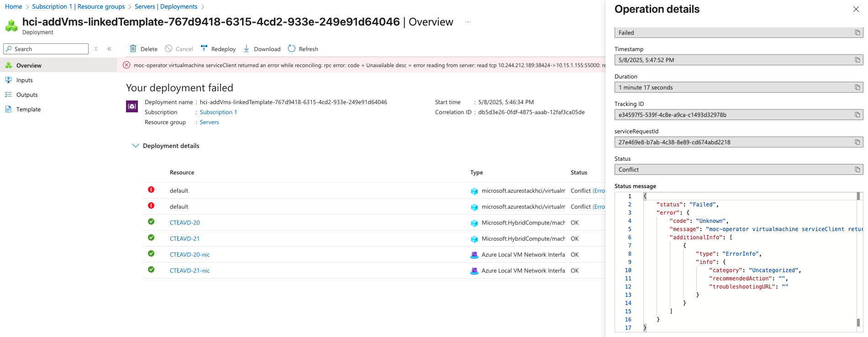The width and height of the screenshot is (868, 337).
Task: Sort by the Type column header
Action: [476, 173]
